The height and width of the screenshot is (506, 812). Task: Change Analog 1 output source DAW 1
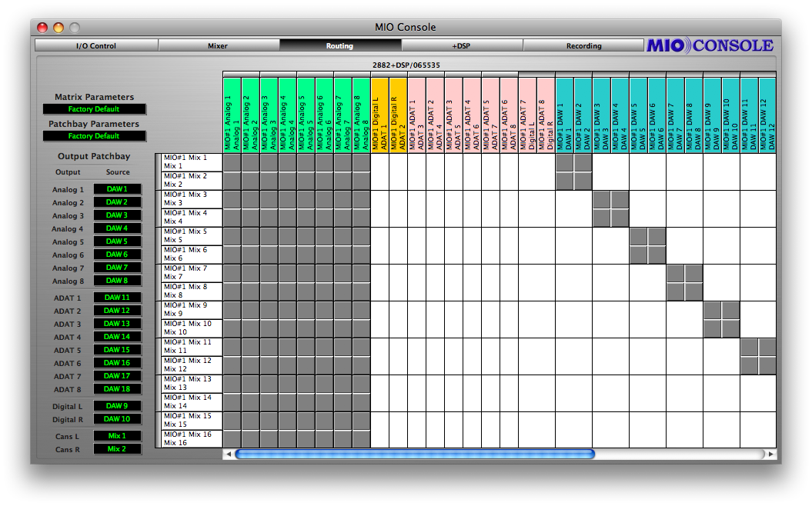point(118,189)
